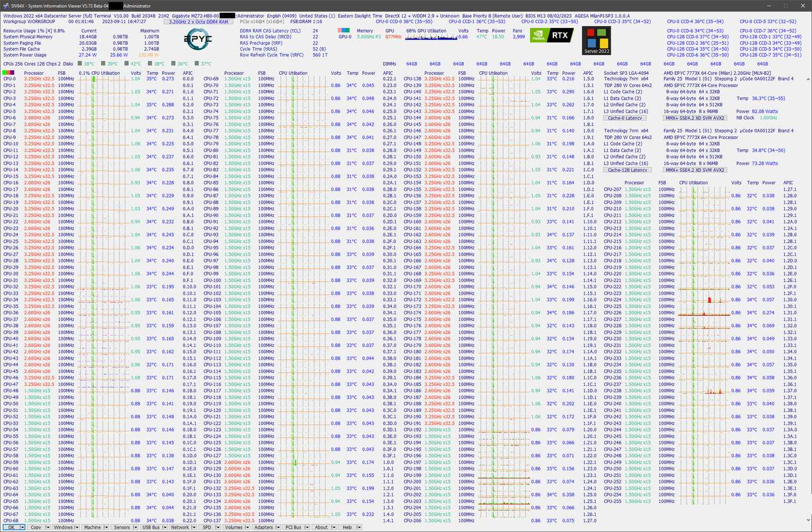The image size is (812, 532).
Task: Click the AMD EPYC logo
Action: [198, 40]
